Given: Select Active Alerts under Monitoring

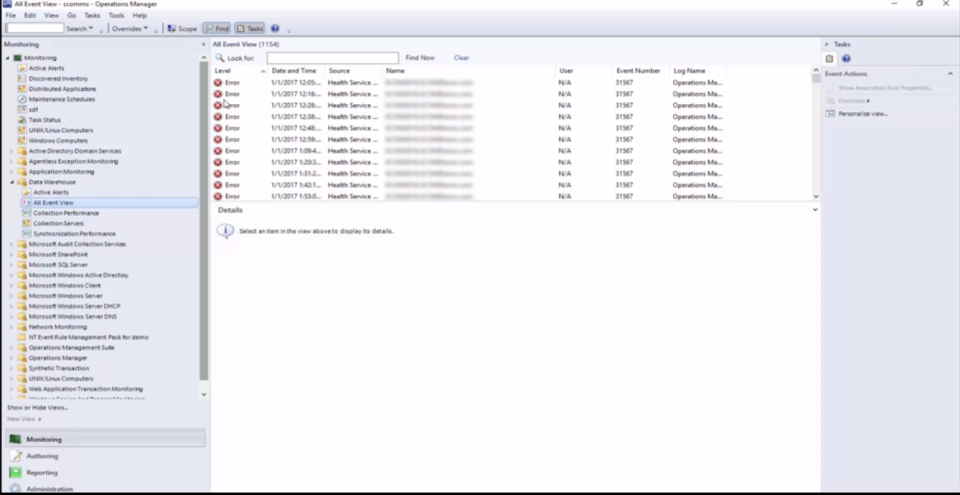Looking at the screenshot, I should point(46,68).
